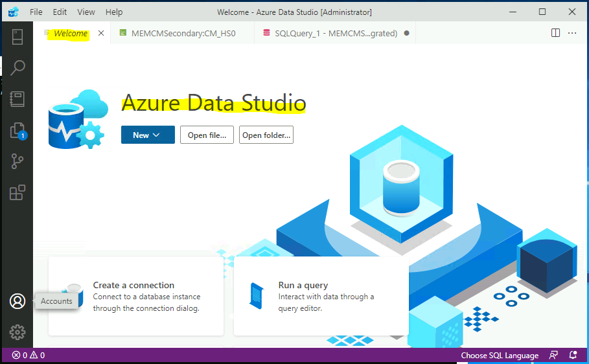Screen dimensions: 589x364
Task: Open the Source Control icon
Action: [17, 161]
